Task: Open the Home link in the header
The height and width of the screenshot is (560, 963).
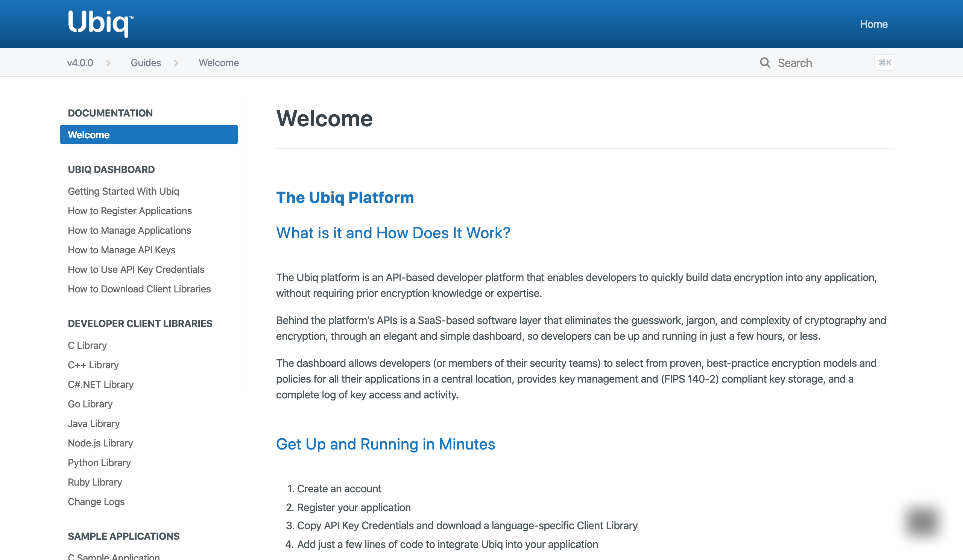Action: 873,24
